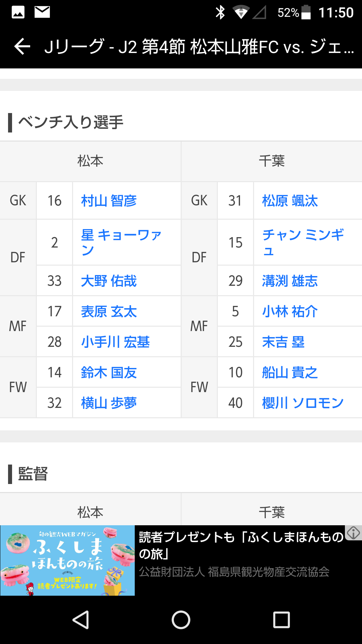View player 表原 玄太 details
The height and width of the screenshot is (644, 362).
click(x=109, y=312)
